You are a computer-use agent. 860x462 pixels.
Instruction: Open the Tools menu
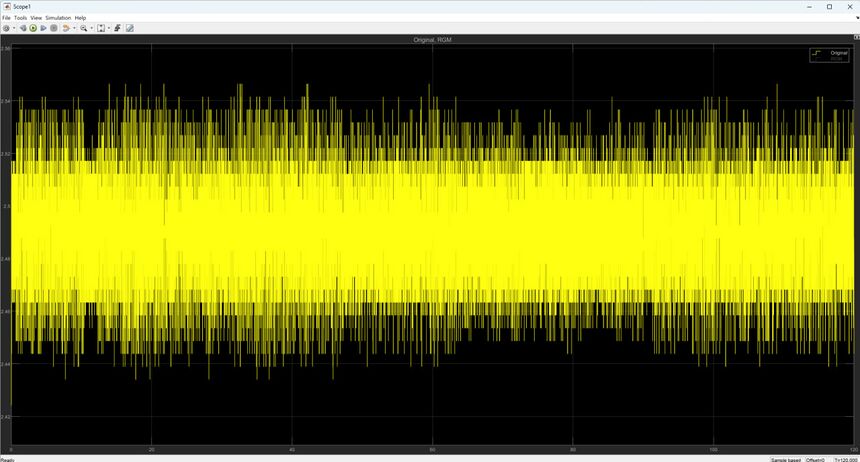pos(20,18)
